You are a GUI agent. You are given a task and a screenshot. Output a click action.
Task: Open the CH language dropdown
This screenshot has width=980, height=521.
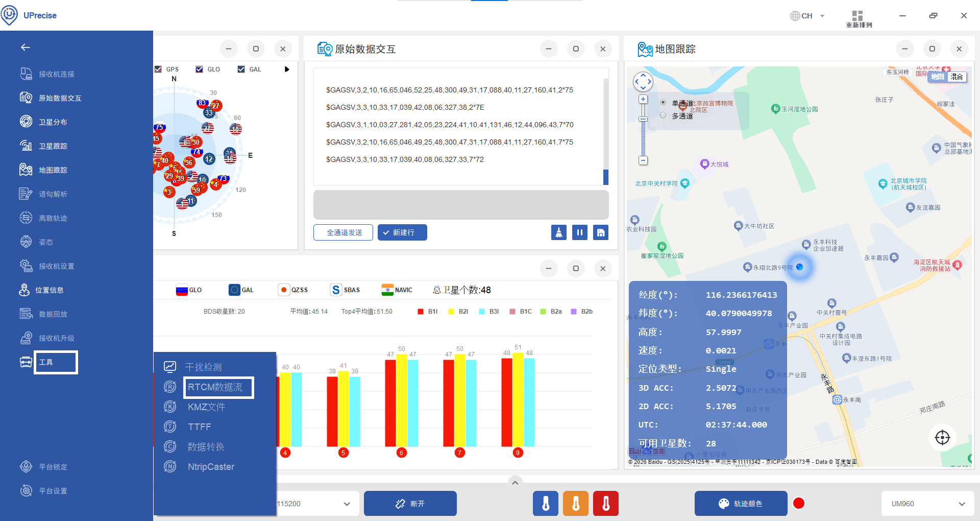tap(807, 16)
